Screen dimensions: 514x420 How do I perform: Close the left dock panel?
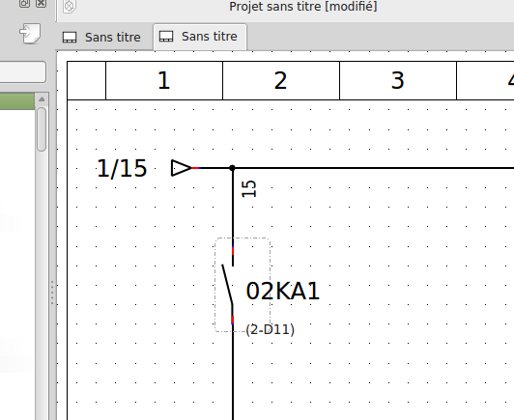[41, 3]
